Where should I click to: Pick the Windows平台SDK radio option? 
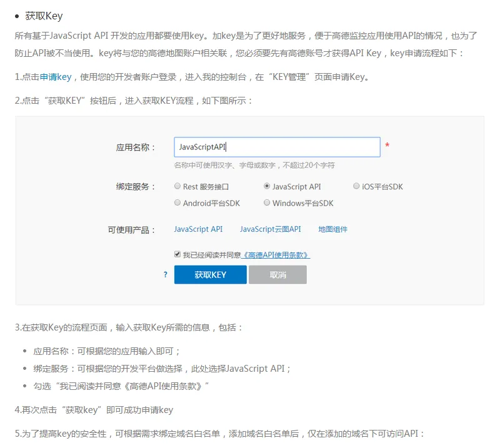tap(267, 202)
